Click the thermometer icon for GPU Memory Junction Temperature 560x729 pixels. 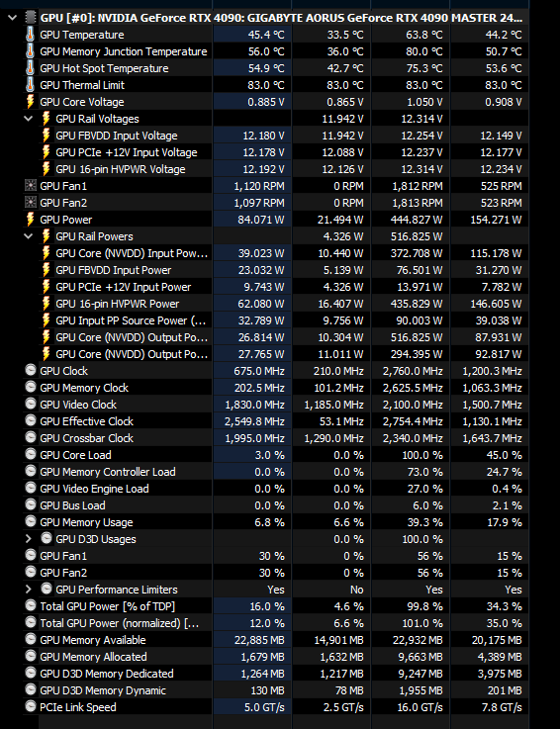(31, 51)
